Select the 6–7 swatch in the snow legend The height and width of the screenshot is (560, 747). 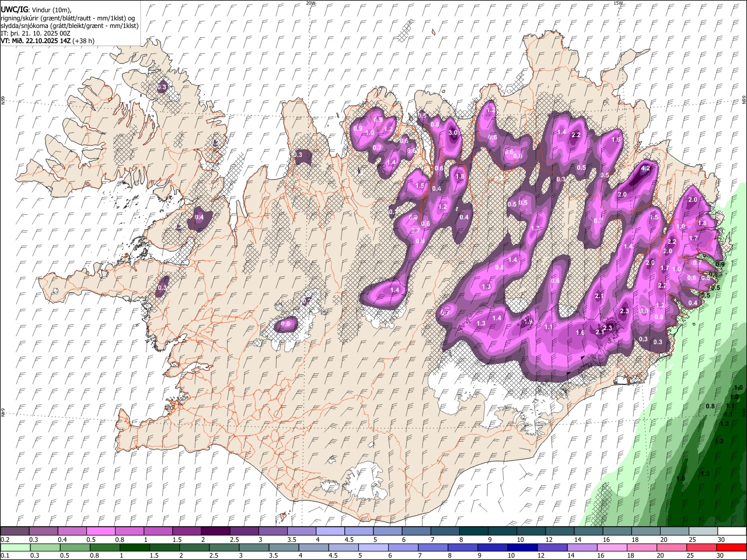point(416,531)
